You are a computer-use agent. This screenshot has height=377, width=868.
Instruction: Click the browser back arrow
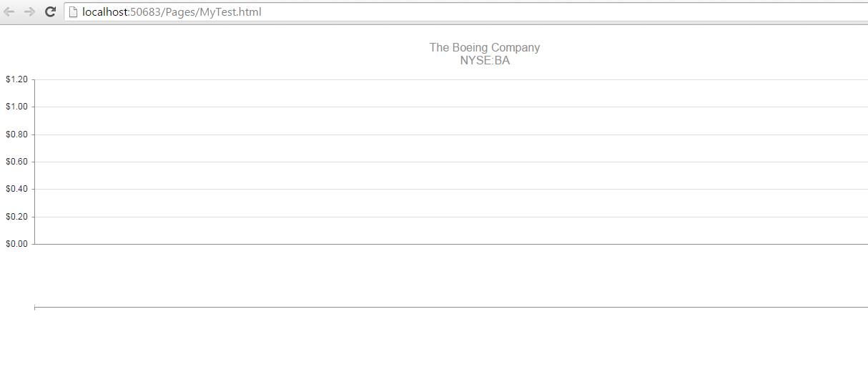point(9,11)
